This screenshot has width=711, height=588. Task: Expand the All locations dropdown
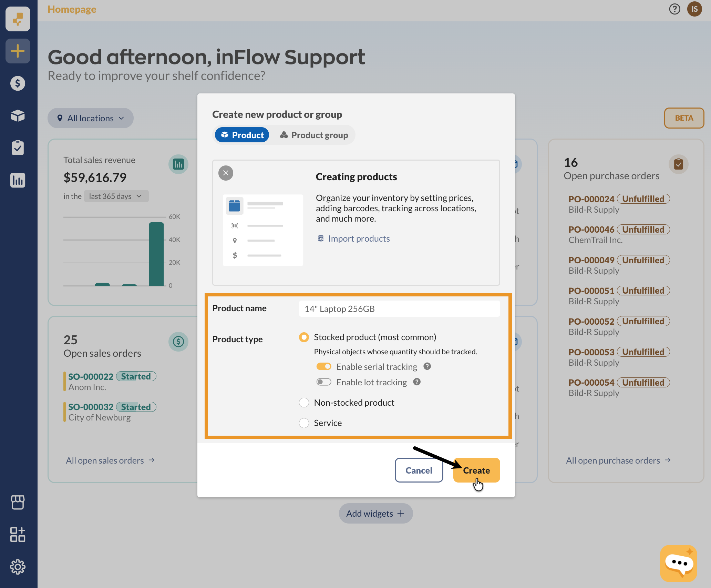point(91,118)
